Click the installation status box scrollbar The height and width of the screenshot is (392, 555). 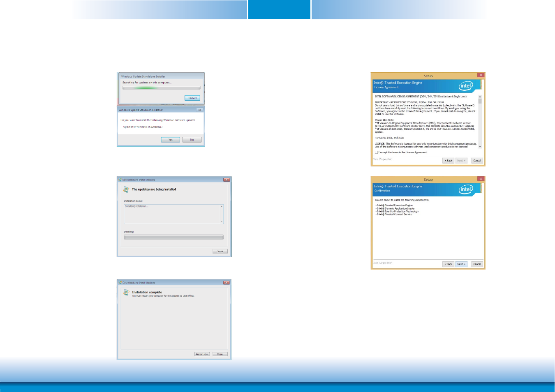click(222, 214)
